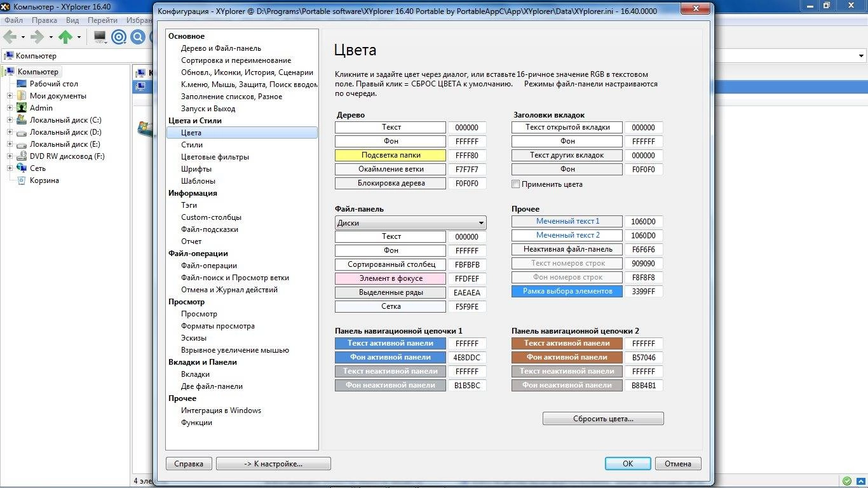Open Back history dropdown arrow

point(23,37)
